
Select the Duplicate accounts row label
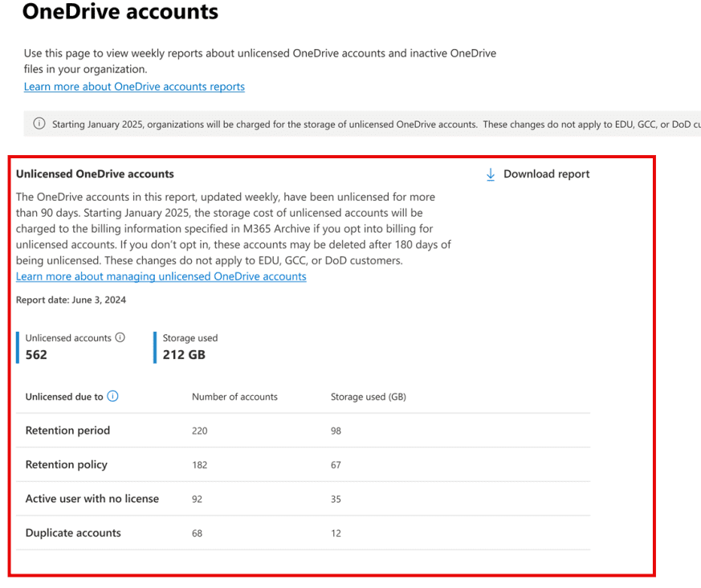73,533
